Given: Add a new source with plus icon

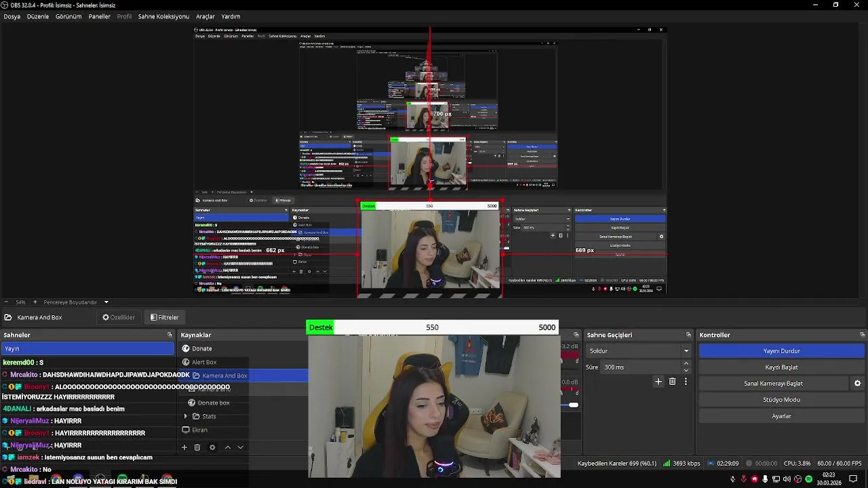Looking at the screenshot, I should click(184, 447).
